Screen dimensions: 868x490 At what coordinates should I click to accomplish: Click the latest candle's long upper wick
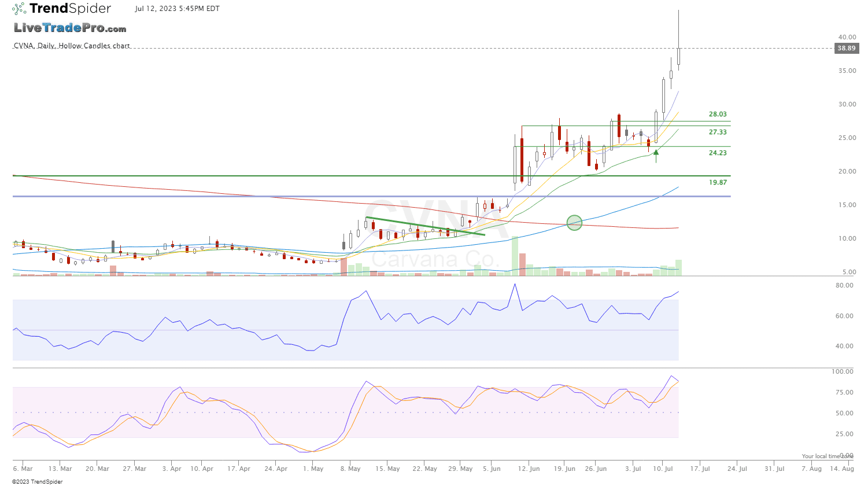(678, 28)
